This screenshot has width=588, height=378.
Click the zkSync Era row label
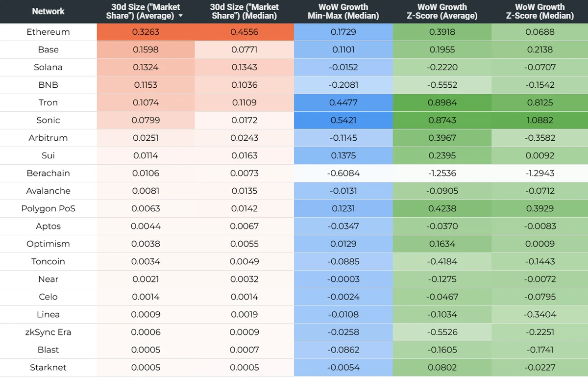tap(48, 332)
